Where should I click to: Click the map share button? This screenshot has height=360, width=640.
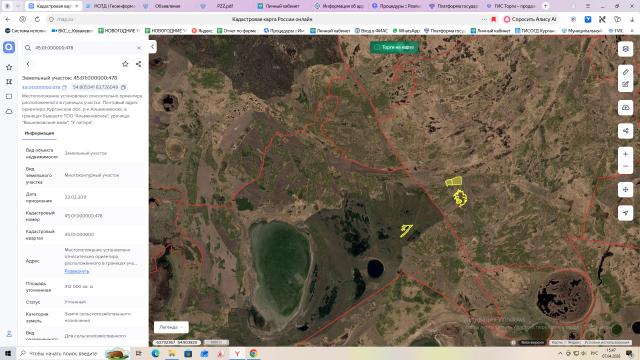pos(625,131)
